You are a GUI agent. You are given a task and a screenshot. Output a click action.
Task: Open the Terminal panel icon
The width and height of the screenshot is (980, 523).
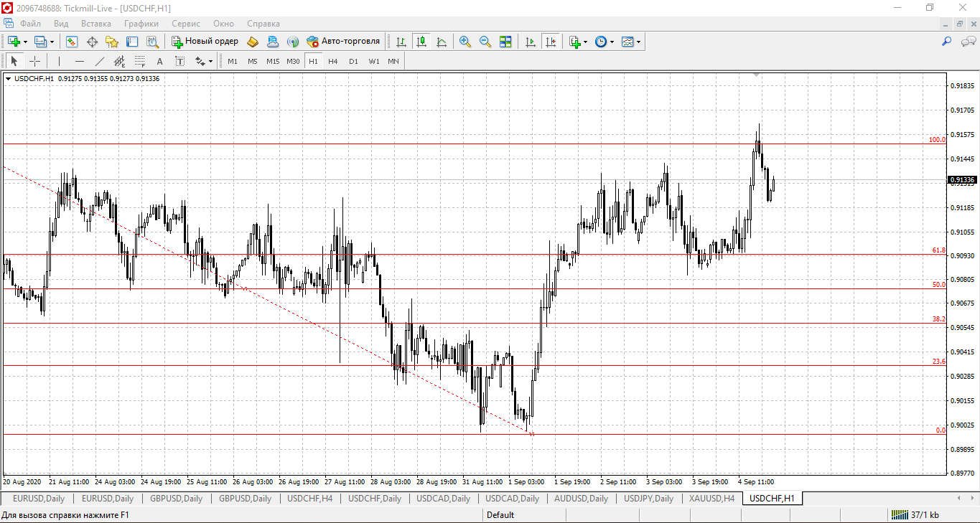coord(132,42)
